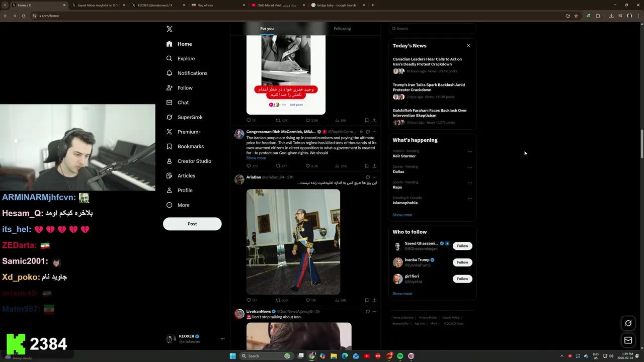644x362 pixels.
Task: Click the Search input field
Action: (432, 29)
